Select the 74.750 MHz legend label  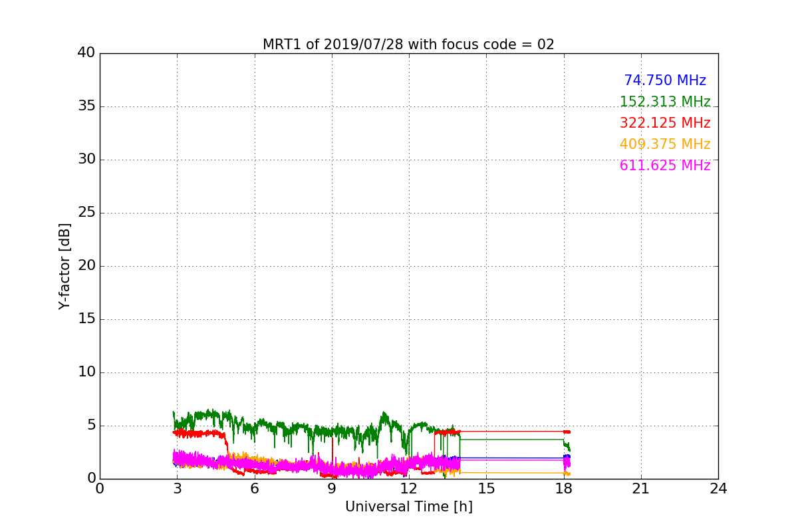[x=665, y=80]
